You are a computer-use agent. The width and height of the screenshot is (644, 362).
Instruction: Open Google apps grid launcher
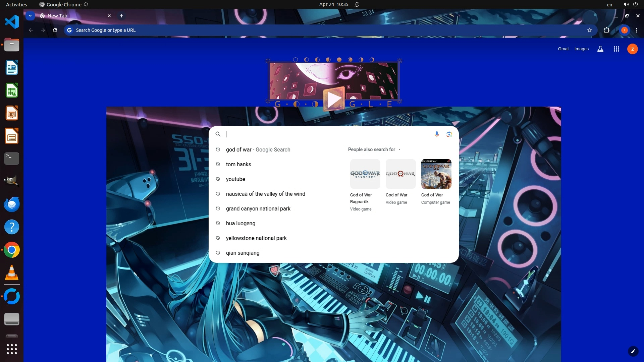(x=616, y=49)
